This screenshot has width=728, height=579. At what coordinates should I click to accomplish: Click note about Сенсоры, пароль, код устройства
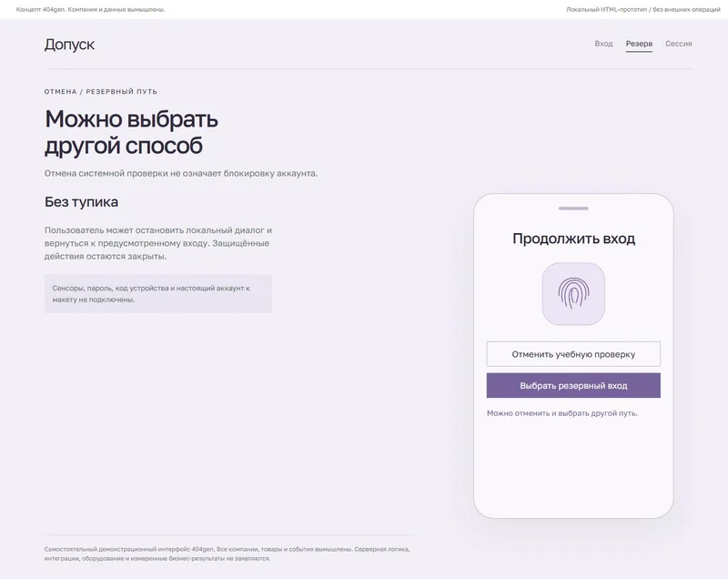pos(157,294)
